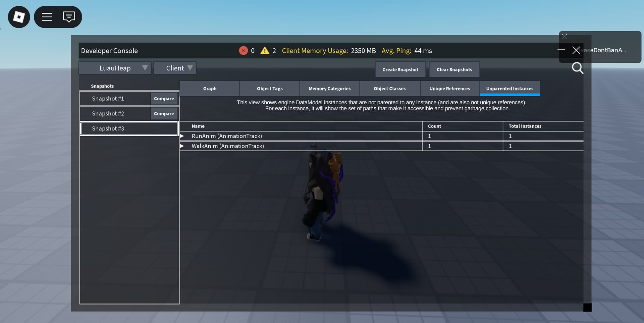Screen dimensions: 644x323
Task: Open the Roblox menu icon top-left
Action: [19, 17]
